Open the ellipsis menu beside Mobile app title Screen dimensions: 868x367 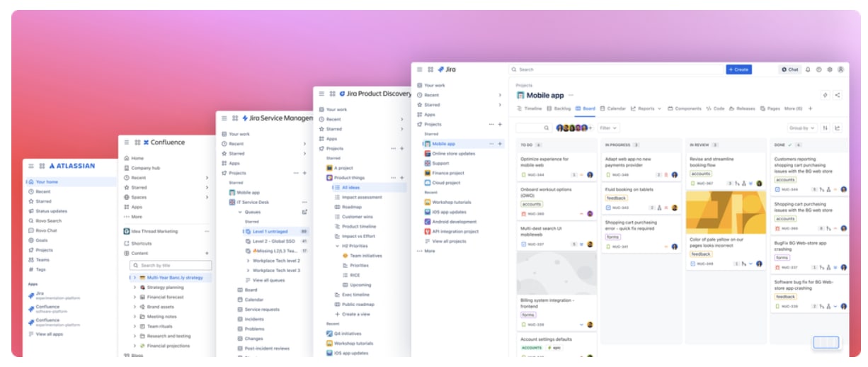(571, 95)
